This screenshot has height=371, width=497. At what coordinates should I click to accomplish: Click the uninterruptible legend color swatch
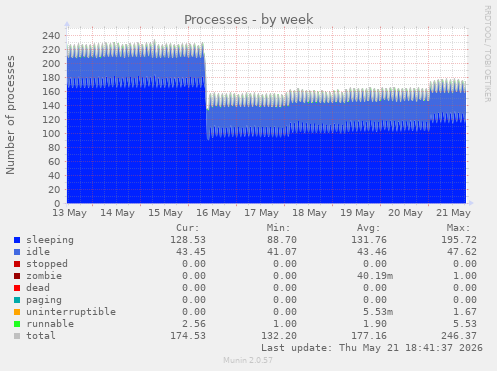click(17, 312)
